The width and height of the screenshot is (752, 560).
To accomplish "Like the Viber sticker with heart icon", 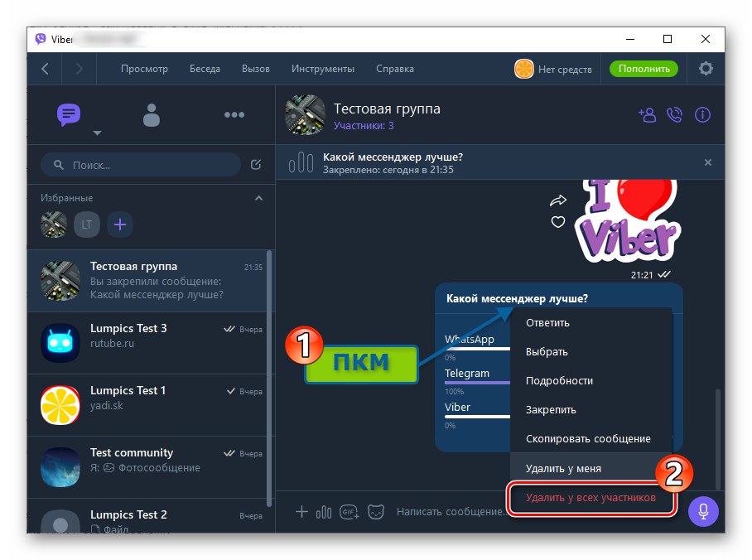I will click(x=557, y=222).
